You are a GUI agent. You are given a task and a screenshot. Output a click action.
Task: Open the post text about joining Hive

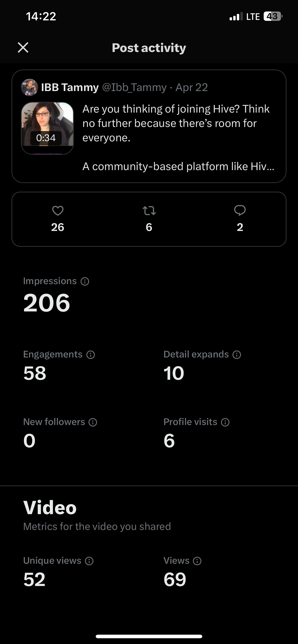pyautogui.click(x=178, y=138)
